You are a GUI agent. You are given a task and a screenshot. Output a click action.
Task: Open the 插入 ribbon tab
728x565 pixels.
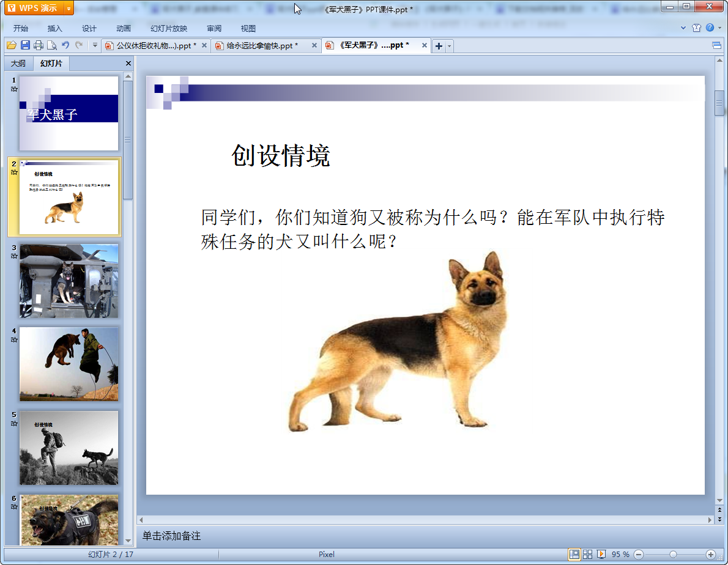pyautogui.click(x=55, y=28)
